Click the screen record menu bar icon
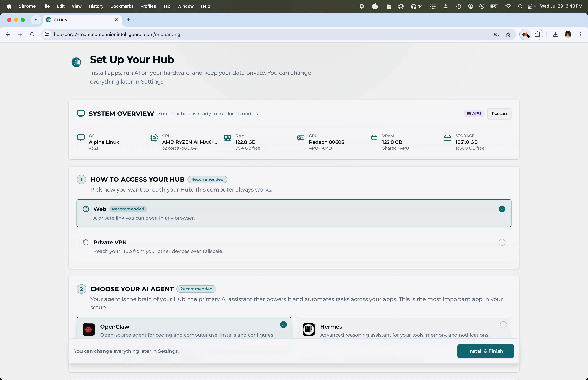Image resolution: width=588 pixels, height=380 pixels. pos(362,6)
